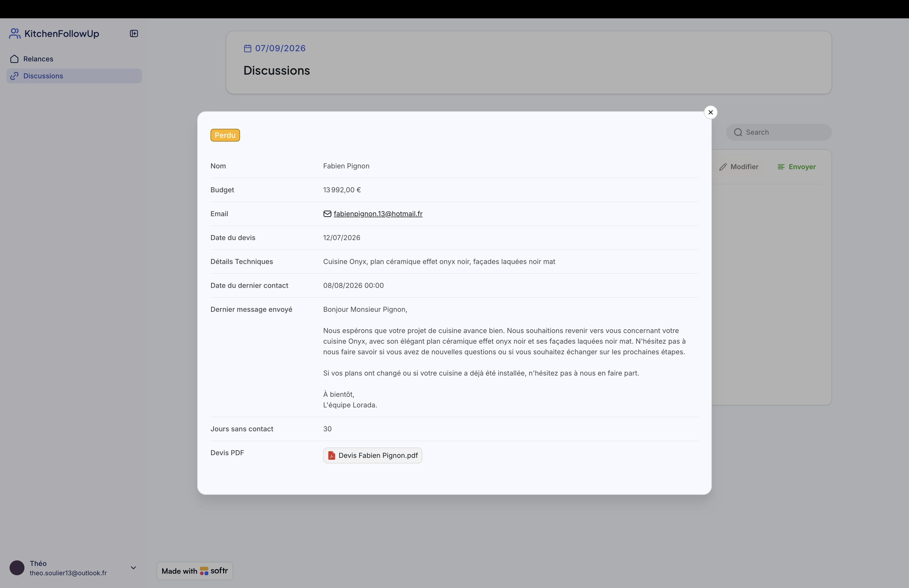The height and width of the screenshot is (588, 909).
Task: Click the pencil icon next to Modifier
Action: [723, 167]
